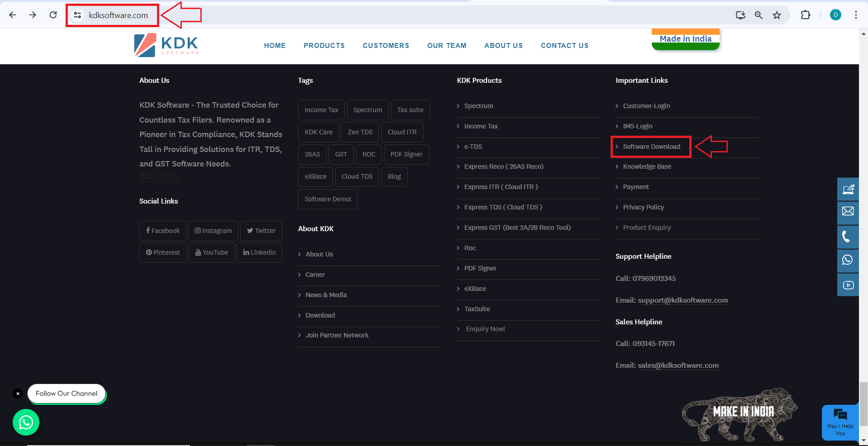Open the Customer-Login link
Viewport: 868px width, 446px height.
pos(646,106)
